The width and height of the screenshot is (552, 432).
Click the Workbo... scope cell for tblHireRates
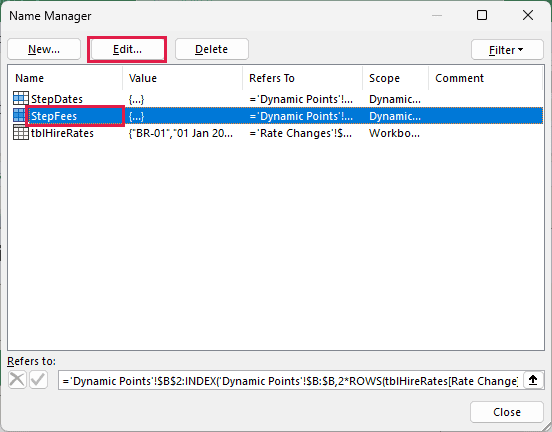pos(394,133)
